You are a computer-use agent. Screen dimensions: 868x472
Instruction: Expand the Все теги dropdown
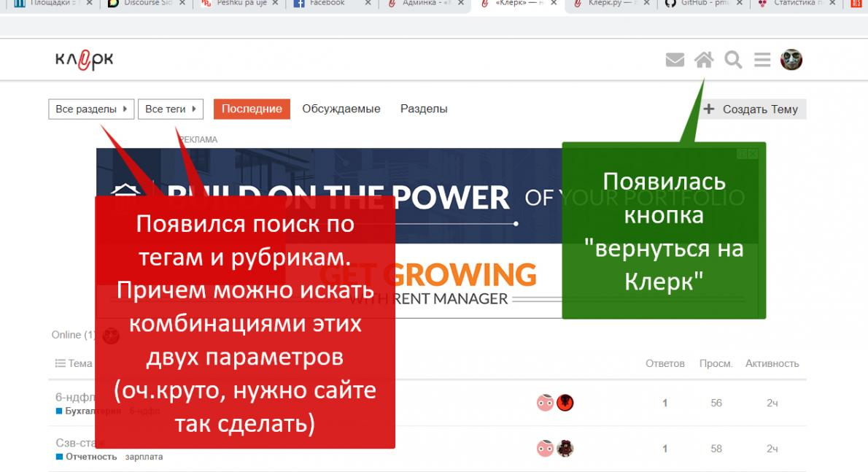coord(171,109)
